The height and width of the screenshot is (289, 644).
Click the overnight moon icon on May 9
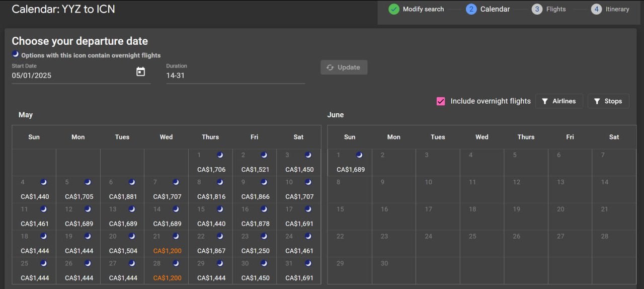point(264,182)
